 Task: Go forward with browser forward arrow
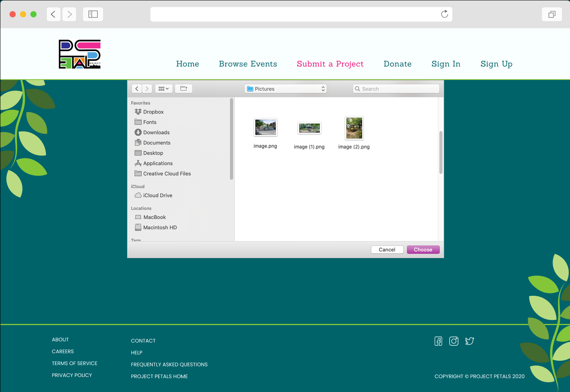click(69, 14)
